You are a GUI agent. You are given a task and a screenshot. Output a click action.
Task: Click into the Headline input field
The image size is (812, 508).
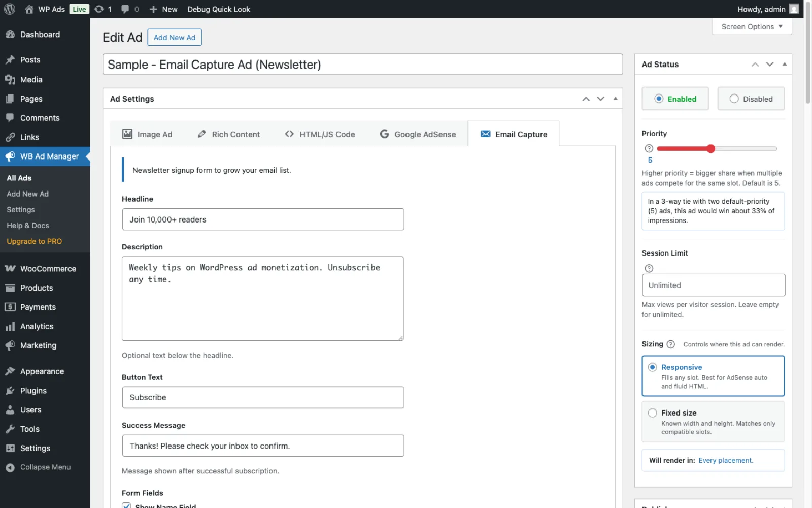(x=263, y=219)
